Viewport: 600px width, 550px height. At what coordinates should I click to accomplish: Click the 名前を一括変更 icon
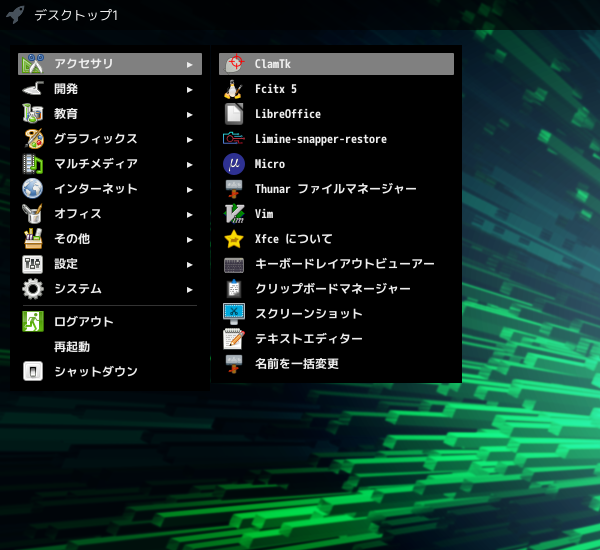[x=234, y=364]
